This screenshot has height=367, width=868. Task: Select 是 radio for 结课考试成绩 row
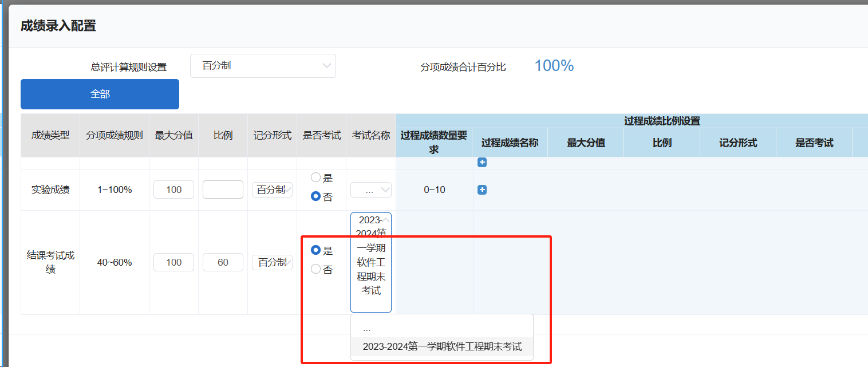tap(316, 250)
